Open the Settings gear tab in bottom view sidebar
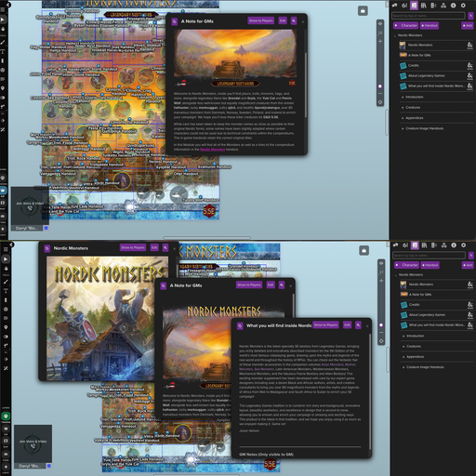Viewport: 476px width, 476px height. (x=464, y=245)
